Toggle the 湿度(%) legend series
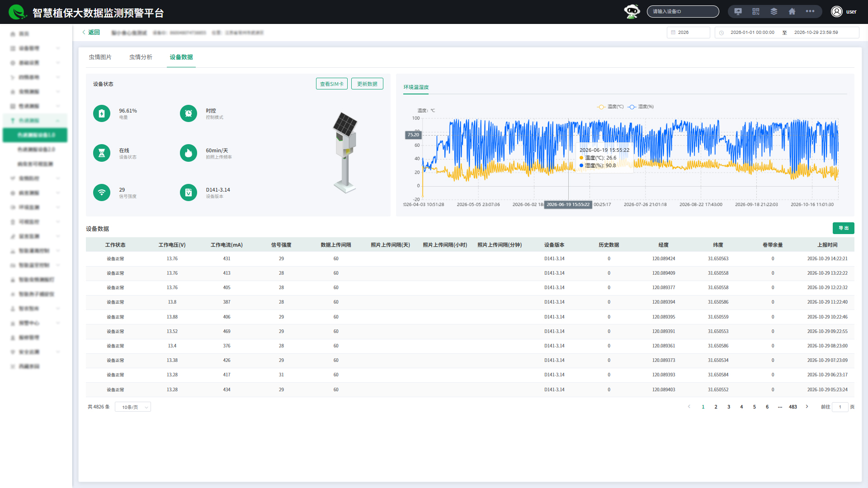Viewport: 868px width, 488px height. [x=641, y=107]
